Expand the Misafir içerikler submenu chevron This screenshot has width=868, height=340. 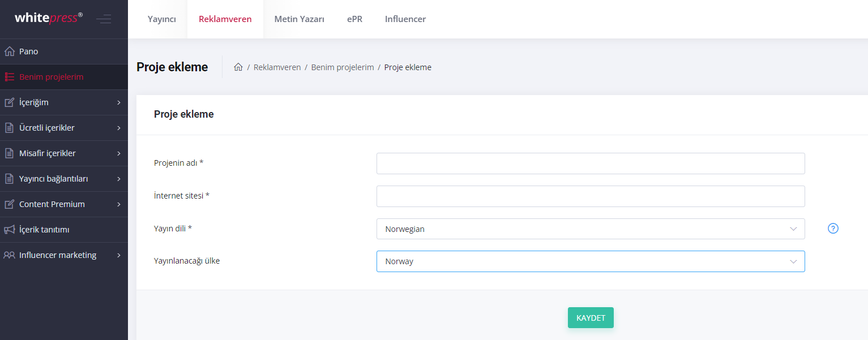[119, 153]
